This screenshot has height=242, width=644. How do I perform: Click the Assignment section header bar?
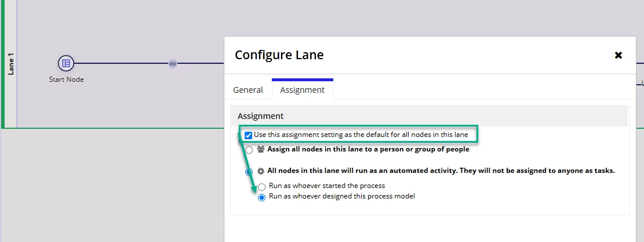click(x=429, y=116)
